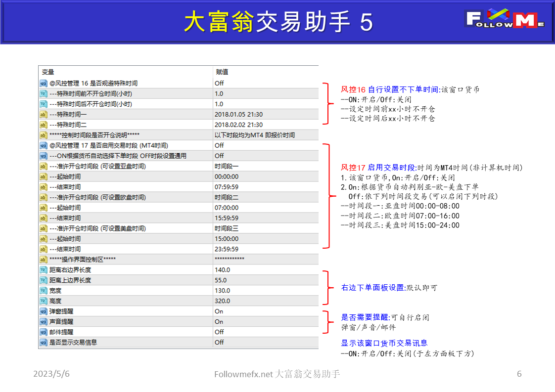Click the 123 icon beside @风控管理 16
This screenshot has height=392, width=555.
click(x=43, y=83)
